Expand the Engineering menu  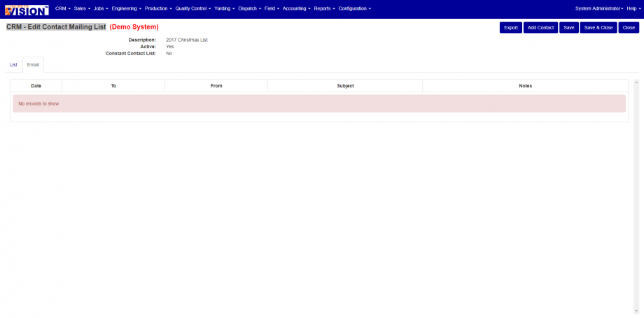point(126,8)
